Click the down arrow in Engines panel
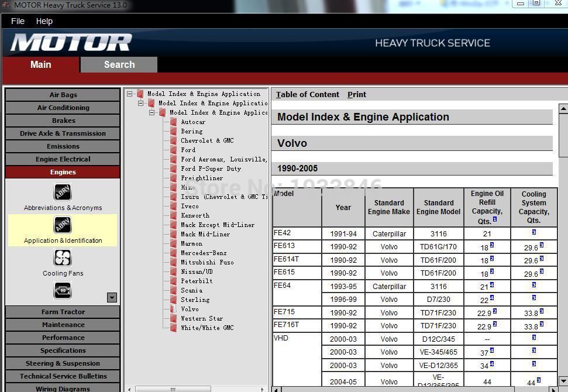The width and height of the screenshot is (568, 392). point(112,297)
